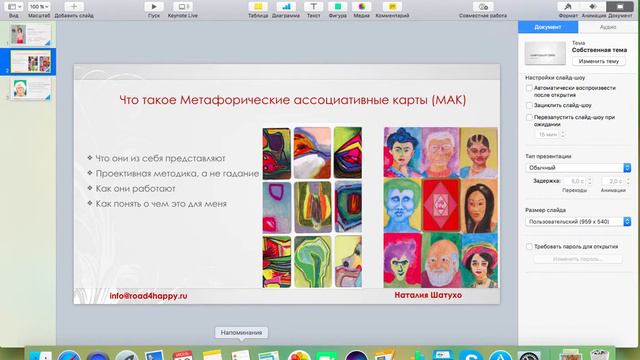640x360 pixels.
Task: Open the Медиа media picker
Action: point(362,7)
